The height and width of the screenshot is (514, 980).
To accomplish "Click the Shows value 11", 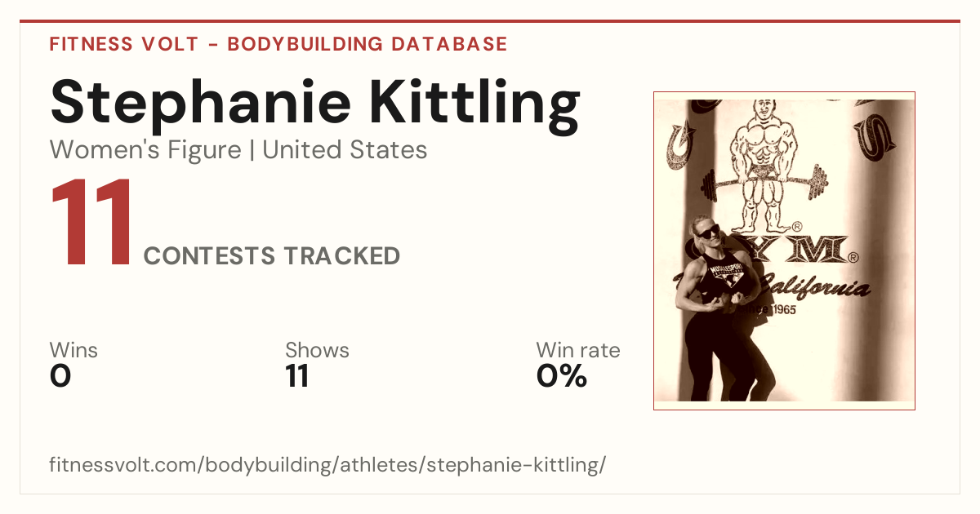I will tap(296, 377).
